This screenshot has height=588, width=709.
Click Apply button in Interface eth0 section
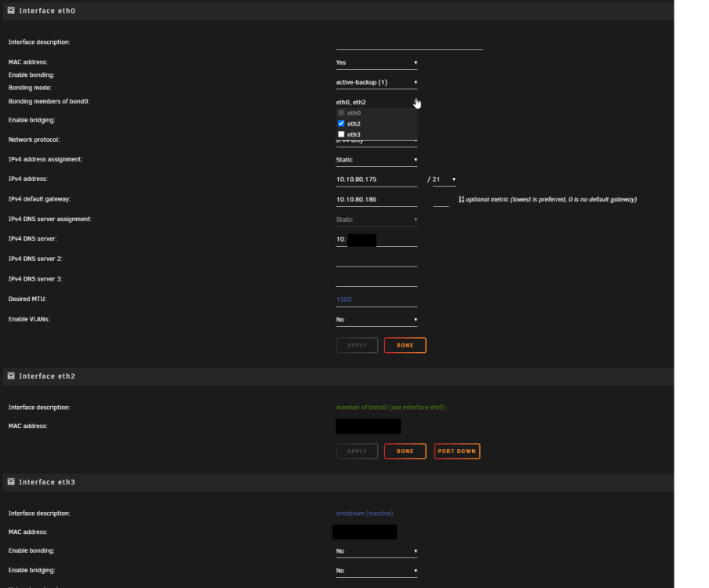pos(357,345)
